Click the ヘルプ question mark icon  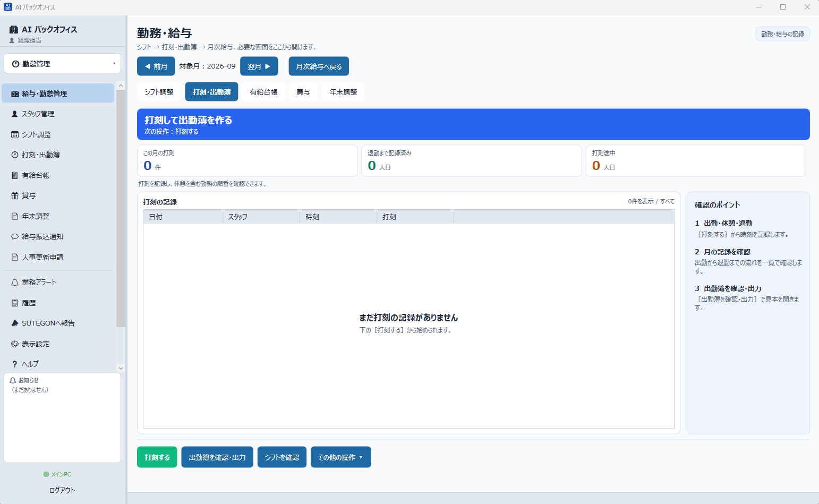point(15,364)
